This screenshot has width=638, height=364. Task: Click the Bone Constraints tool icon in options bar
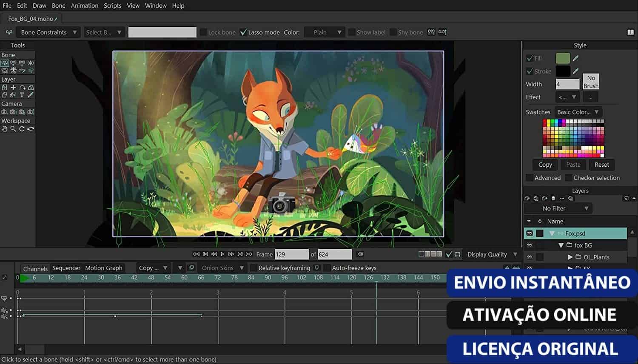[x=9, y=32]
